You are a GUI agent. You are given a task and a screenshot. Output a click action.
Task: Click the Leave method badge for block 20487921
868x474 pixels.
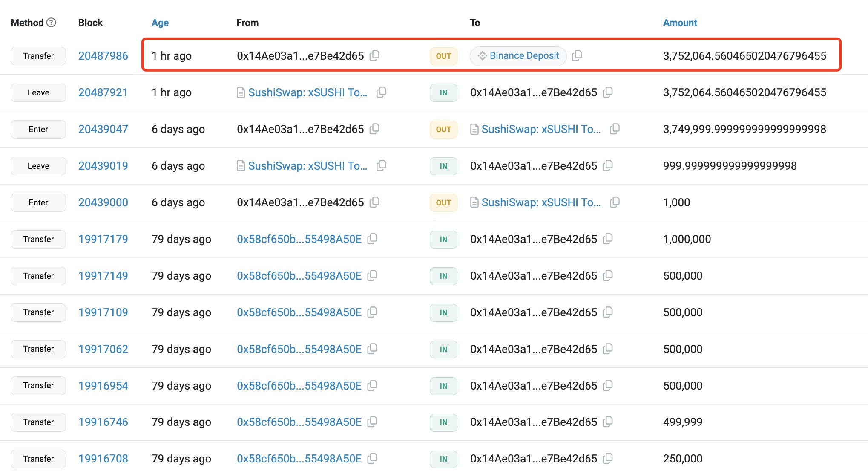(x=38, y=92)
